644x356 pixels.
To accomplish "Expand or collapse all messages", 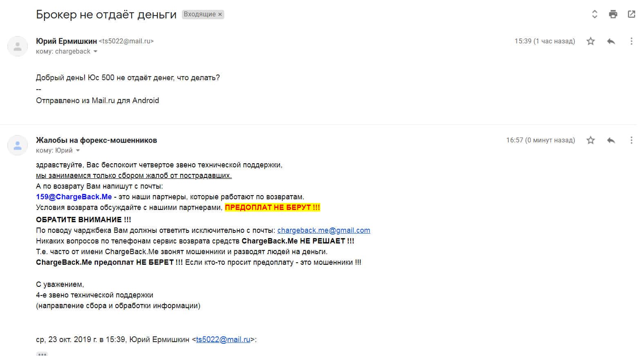I will click(x=595, y=14).
